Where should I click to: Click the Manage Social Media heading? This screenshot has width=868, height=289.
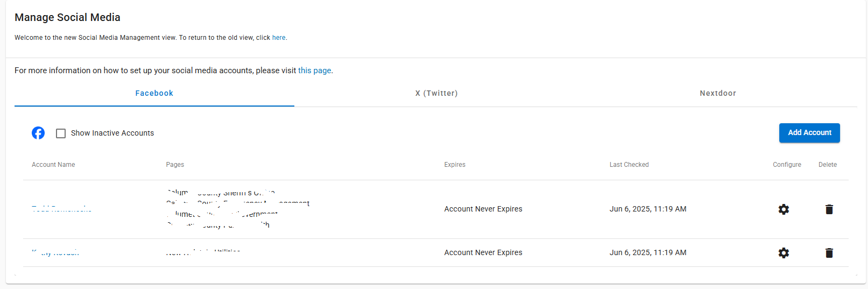67,17
